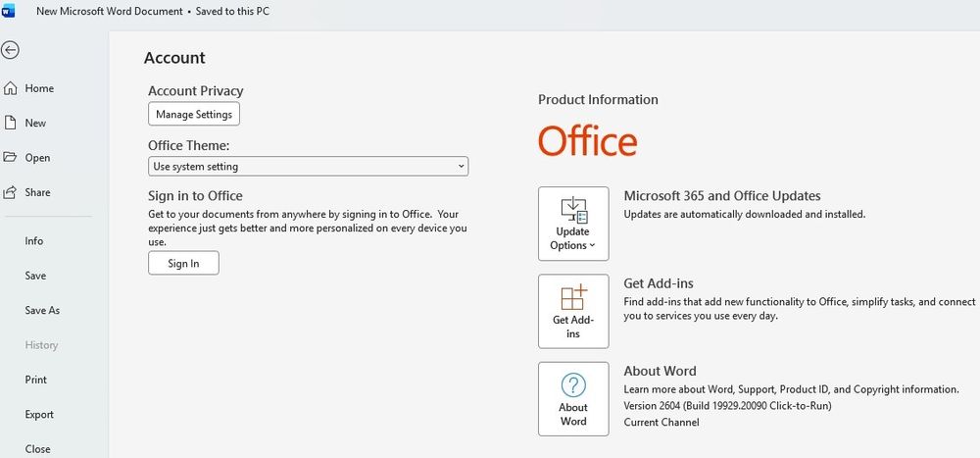Screen dimensions: 980x458
Task: Choose Save As in the sidebar
Action: pos(42,310)
